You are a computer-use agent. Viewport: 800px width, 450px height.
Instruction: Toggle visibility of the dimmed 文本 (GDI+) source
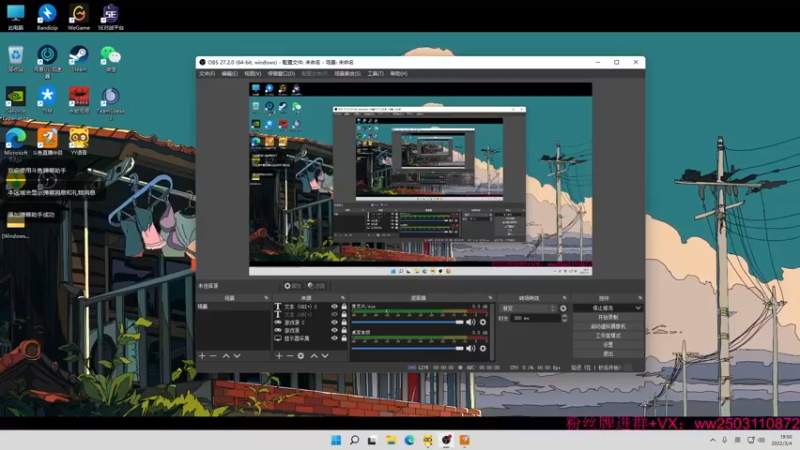click(335, 314)
